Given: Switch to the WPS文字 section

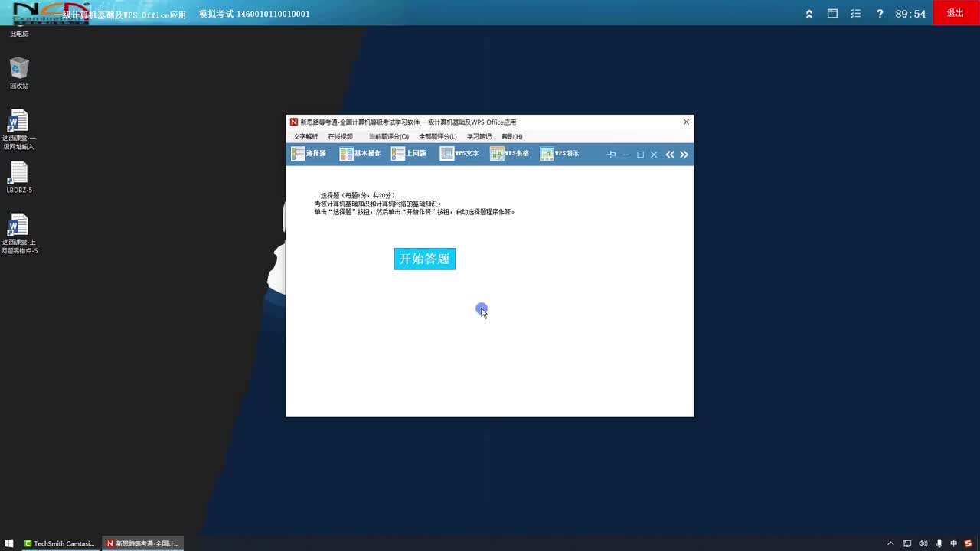Looking at the screenshot, I should pyautogui.click(x=459, y=154).
